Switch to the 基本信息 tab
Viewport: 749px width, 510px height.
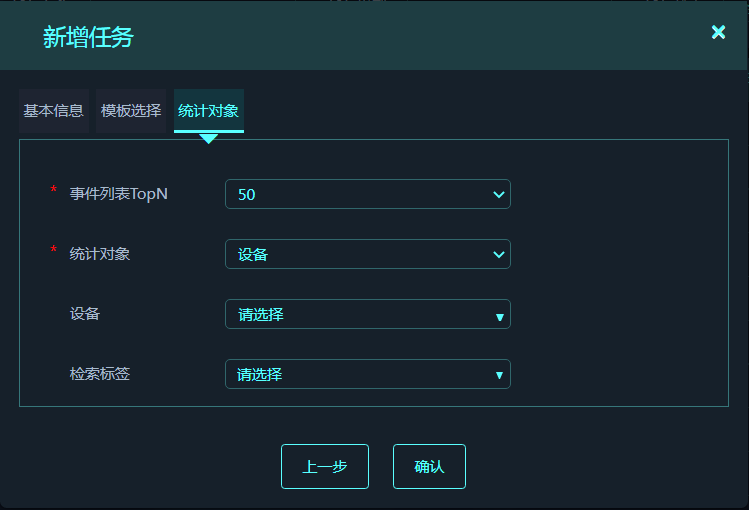point(54,111)
